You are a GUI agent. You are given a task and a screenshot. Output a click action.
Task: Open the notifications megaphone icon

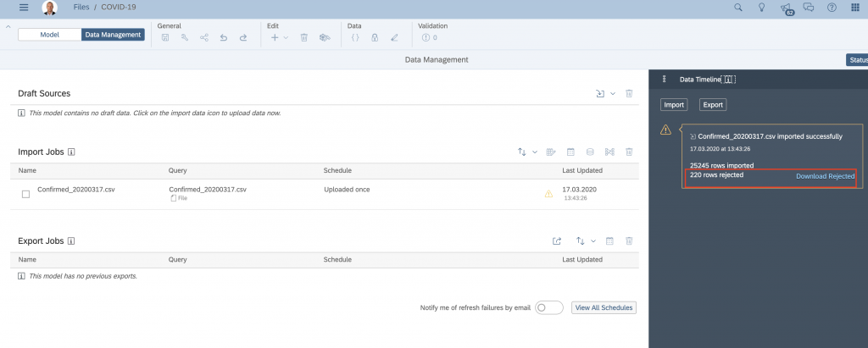(786, 8)
